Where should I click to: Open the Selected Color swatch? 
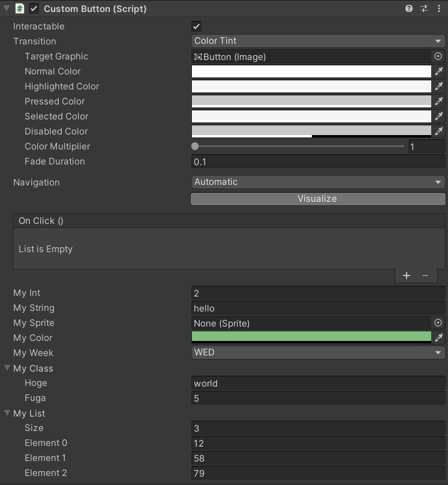pos(311,116)
